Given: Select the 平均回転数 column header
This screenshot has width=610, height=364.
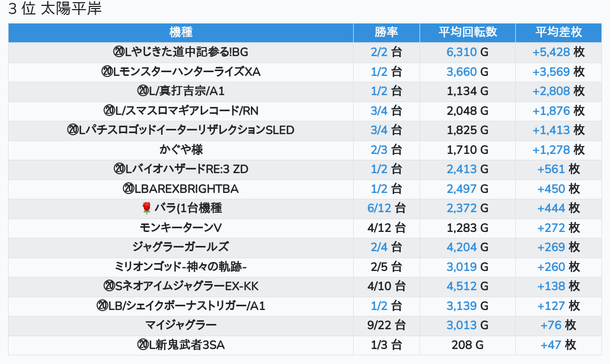Looking at the screenshot, I should [468, 32].
